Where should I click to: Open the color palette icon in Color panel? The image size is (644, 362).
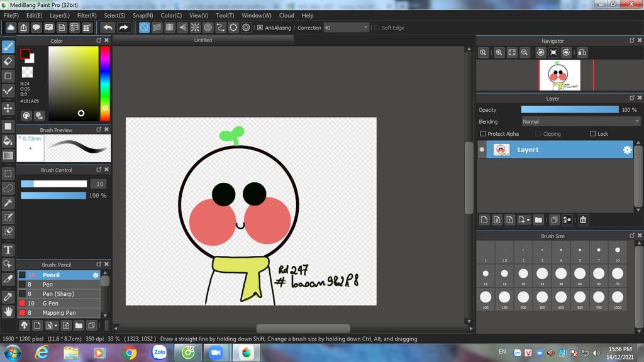pyautogui.click(x=26, y=116)
